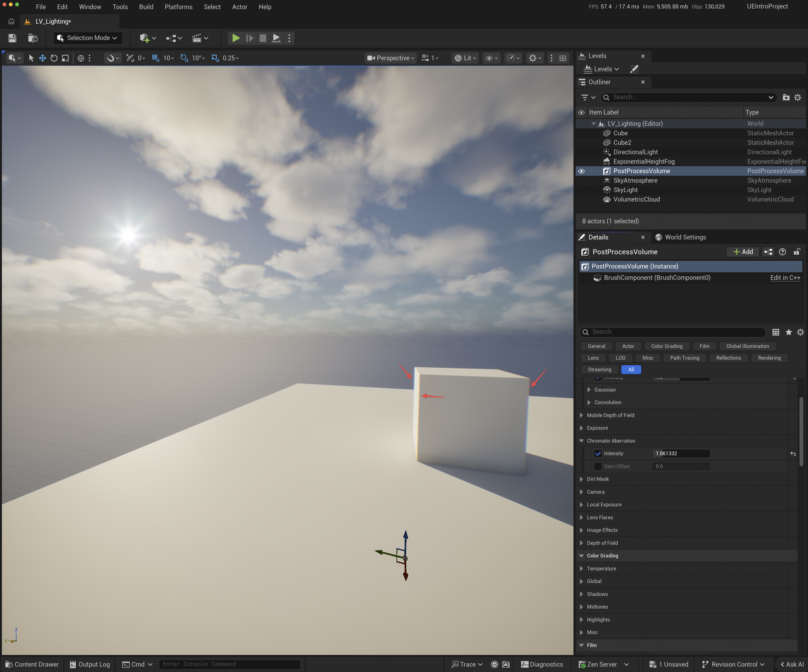The height and width of the screenshot is (672, 808).
Task: Toggle location grid snapping icon
Action: 155,58
